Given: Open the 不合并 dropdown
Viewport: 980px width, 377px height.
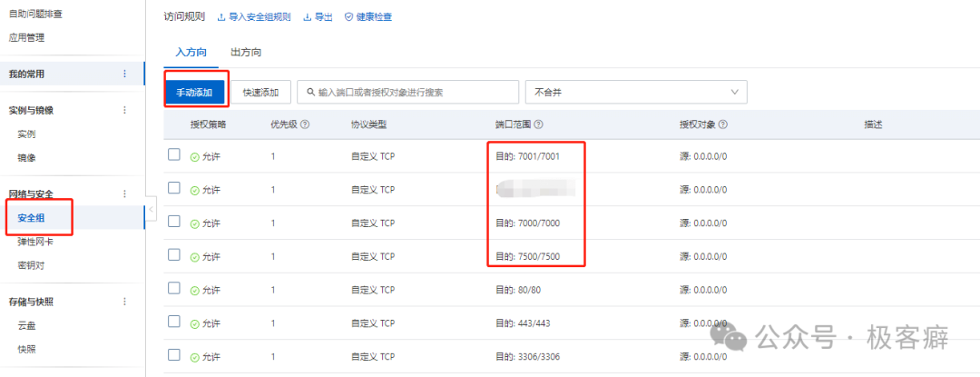Looking at the screenshot, I should point(635,92).
